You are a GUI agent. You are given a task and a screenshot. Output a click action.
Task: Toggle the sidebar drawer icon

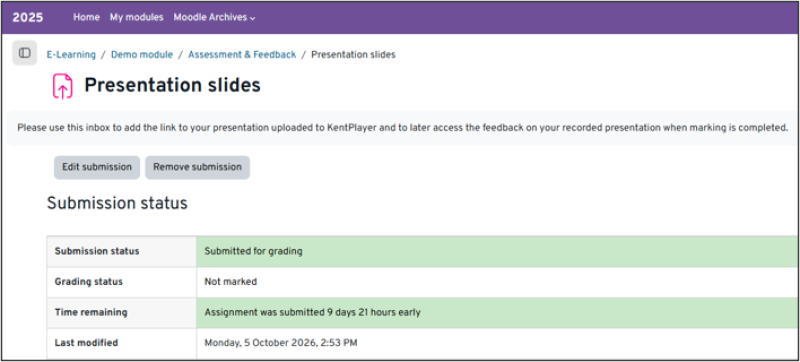(24, 53)
